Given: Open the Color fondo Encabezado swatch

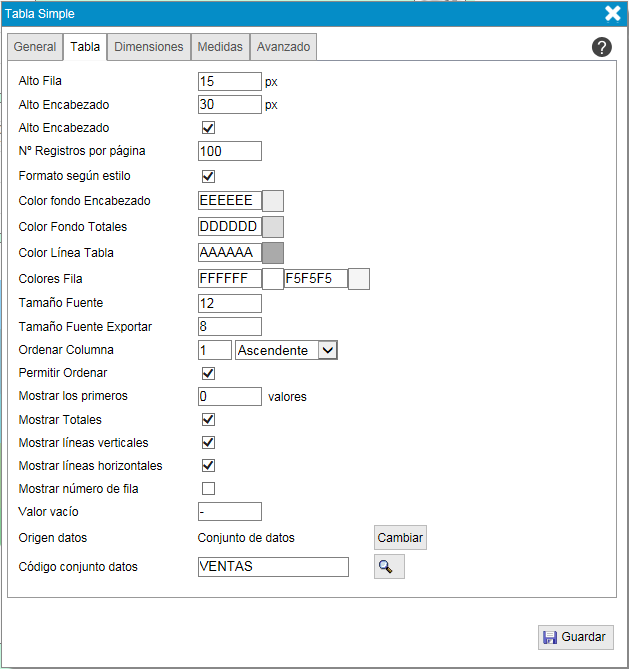Looking at the screenshot, I should click(x=273, y=201).
